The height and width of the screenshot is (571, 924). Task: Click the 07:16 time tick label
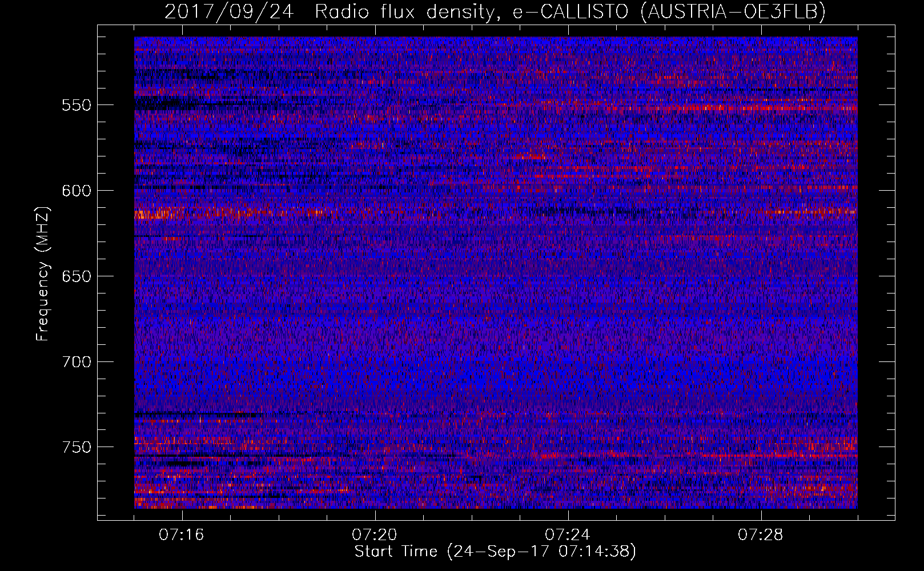click(x=182, y=535)
